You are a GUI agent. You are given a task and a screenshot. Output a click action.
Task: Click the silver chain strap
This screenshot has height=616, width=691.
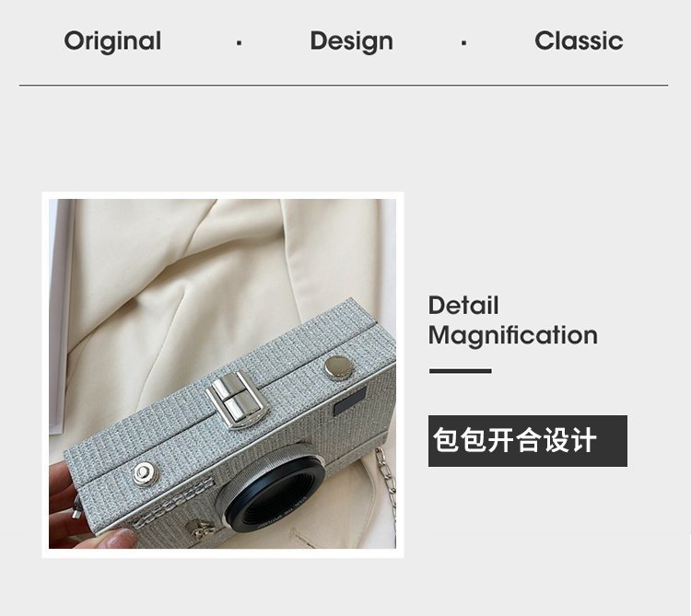(x=385, y=486)
